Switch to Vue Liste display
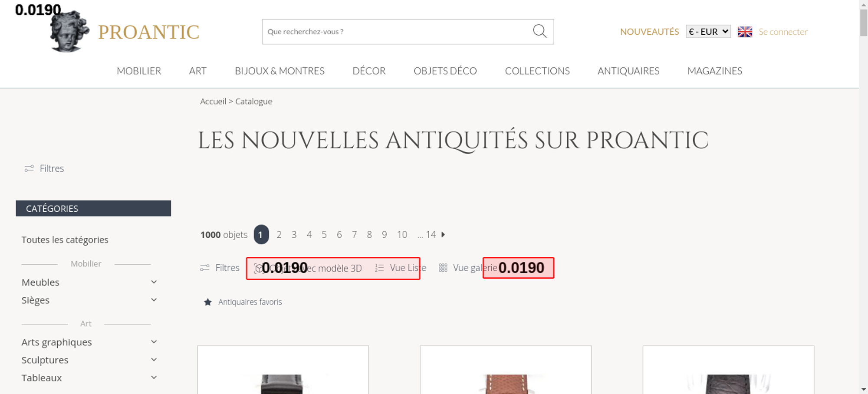Screen dimensions: 868x394 407,268
